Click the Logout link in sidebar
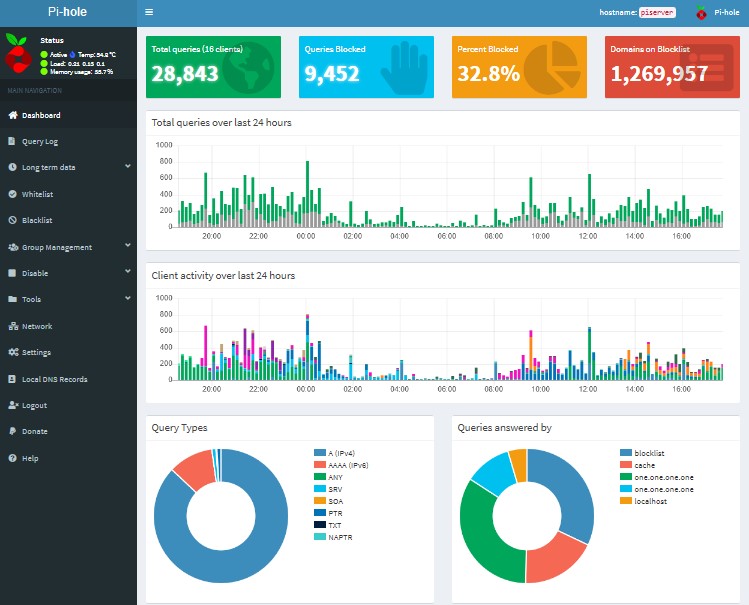 pyautogui.click(x=34, y=405)
